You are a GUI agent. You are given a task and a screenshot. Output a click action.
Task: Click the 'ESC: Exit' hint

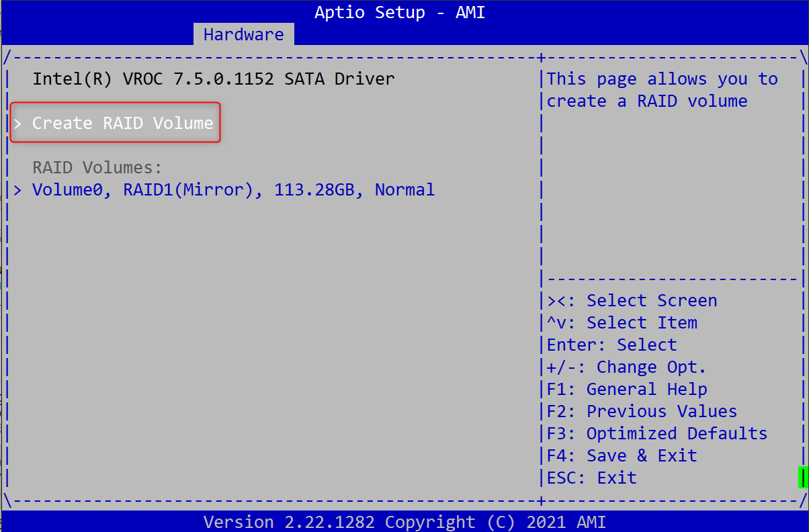point(591,478)
